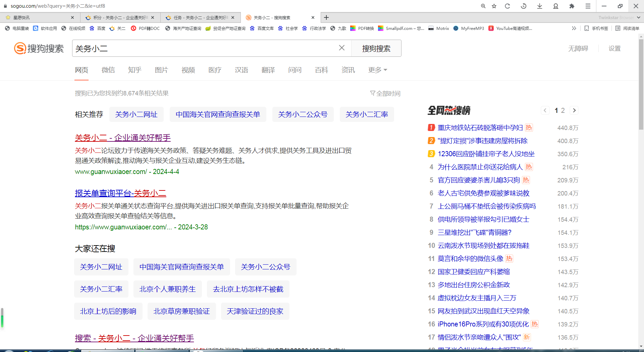644x352 pixels.
Task: Expand the hidden bookmarks chevron
Action: (x=574, y=29)
